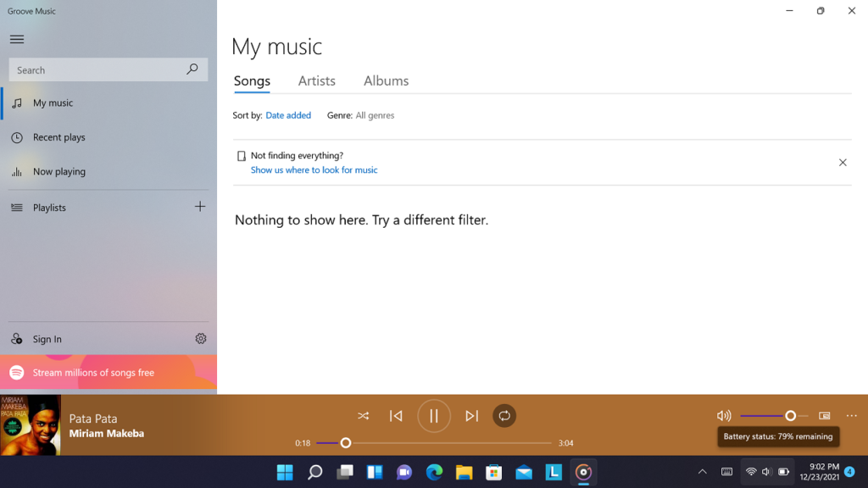Open clock and date calendar
Image resolution: width=868 pixels, height=488 pixels.
coord(820,472)
